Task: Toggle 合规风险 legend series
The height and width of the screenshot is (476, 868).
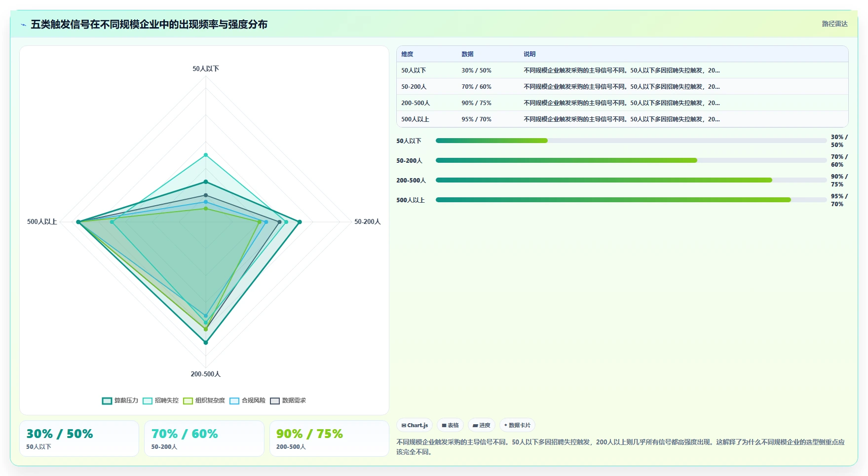Action: 247,401
